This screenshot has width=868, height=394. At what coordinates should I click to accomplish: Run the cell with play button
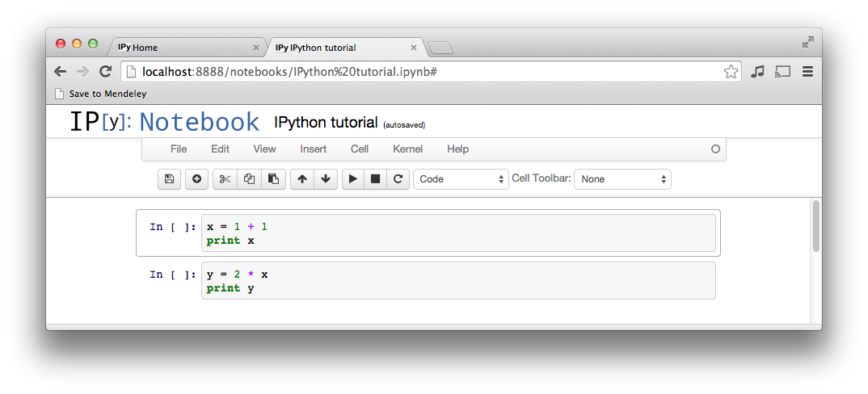click(353, 179)
